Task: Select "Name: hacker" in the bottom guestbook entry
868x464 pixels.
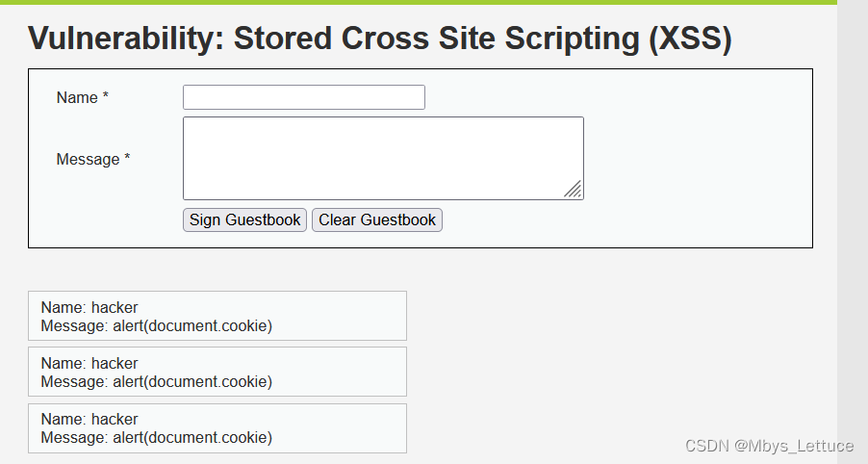Action: click(89, 419)
